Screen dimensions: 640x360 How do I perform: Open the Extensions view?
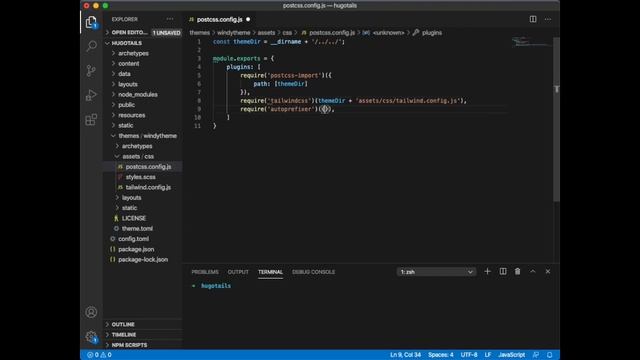pos(91,120)
